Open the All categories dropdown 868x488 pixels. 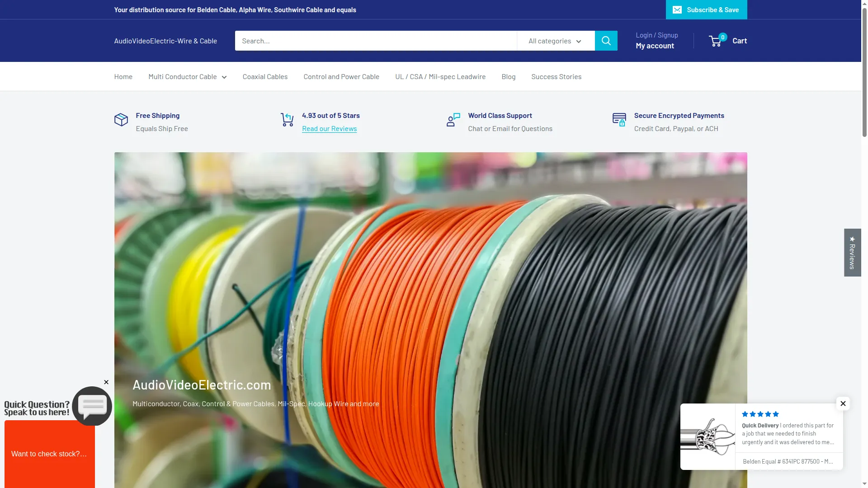(x=556, y=41)
